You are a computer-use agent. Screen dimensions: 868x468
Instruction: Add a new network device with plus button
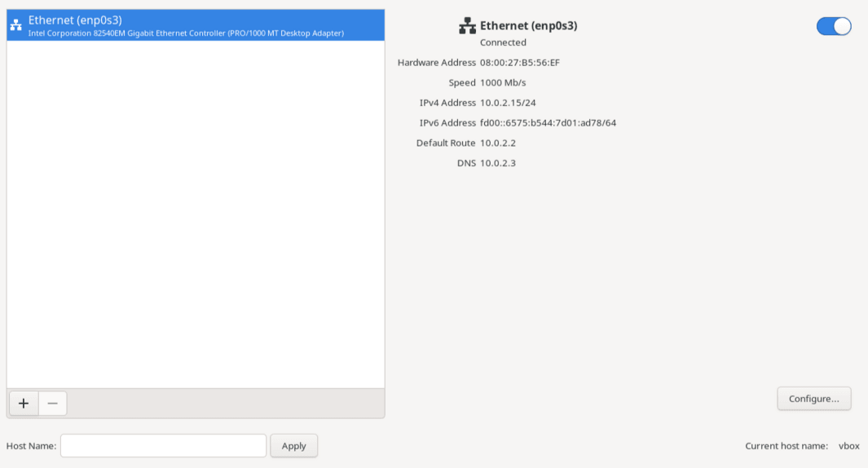24,404
